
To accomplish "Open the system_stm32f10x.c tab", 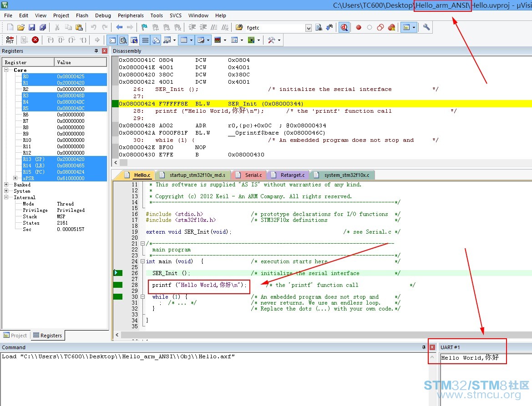I will coord(342,175).
